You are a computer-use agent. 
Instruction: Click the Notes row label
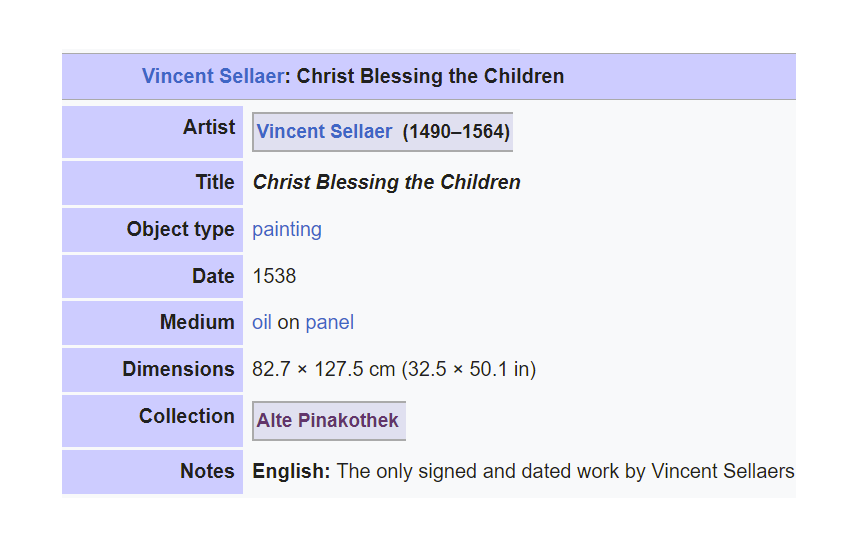pos(207,471)
